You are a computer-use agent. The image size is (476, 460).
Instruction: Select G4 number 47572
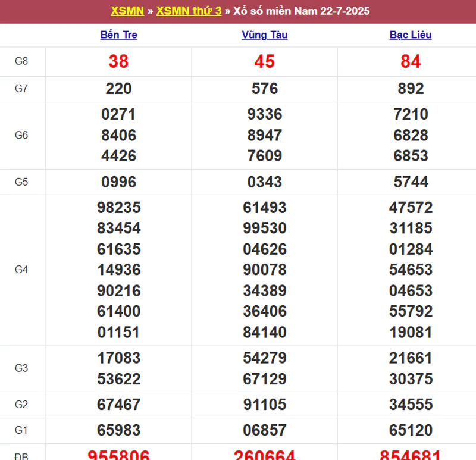click(x=411, y=208)
